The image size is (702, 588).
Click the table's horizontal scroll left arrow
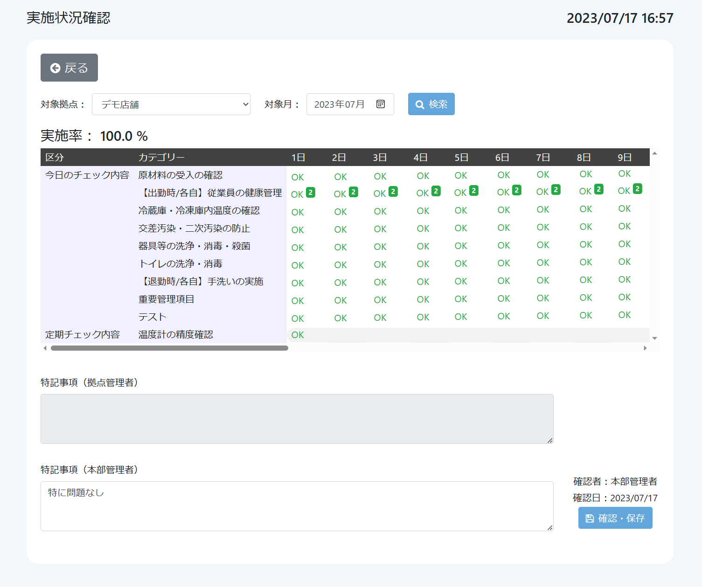pyautogui.click(x=45, y=348)
